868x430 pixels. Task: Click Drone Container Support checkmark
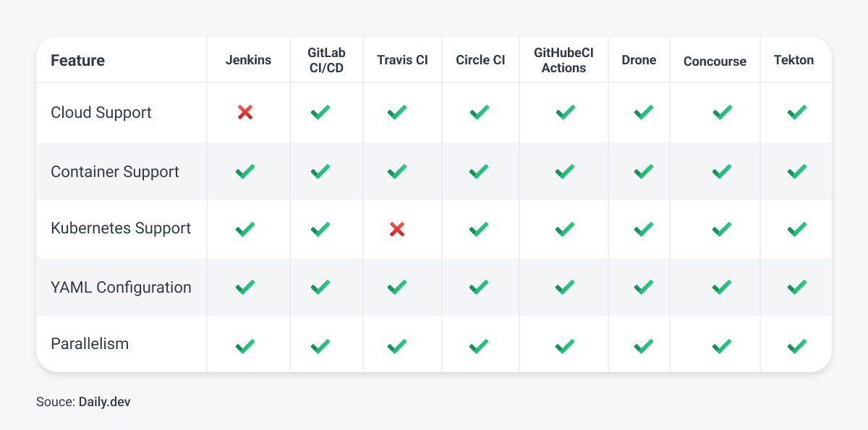(643, 172)
